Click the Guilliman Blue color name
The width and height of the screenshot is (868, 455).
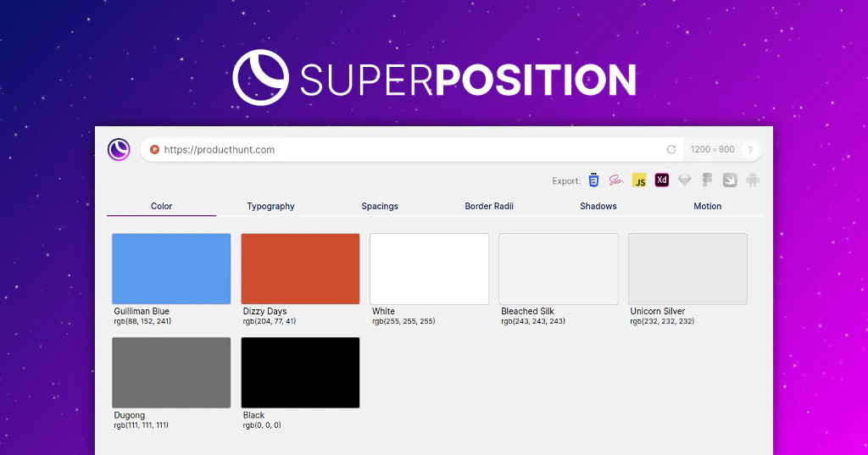(x=142, y=311)
